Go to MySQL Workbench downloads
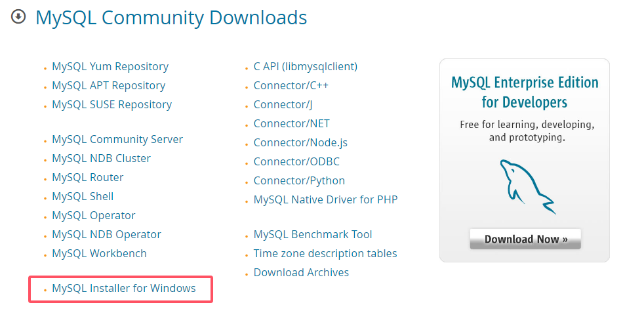 click(99, 253)
